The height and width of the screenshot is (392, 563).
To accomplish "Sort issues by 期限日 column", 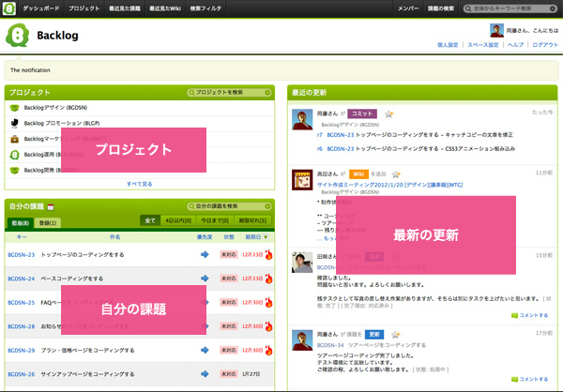I will (x=252, y=237).
